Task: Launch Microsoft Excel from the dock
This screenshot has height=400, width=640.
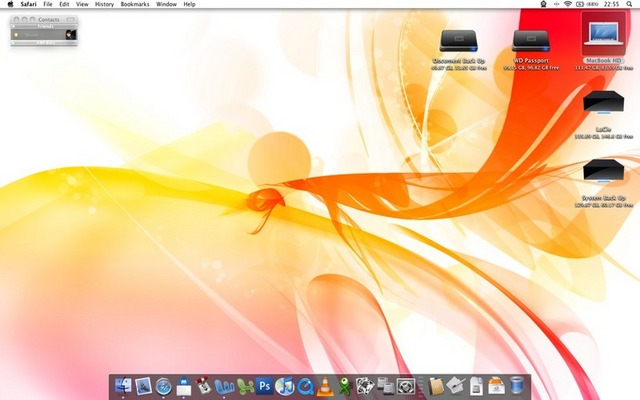Action: tap(244, 386)
